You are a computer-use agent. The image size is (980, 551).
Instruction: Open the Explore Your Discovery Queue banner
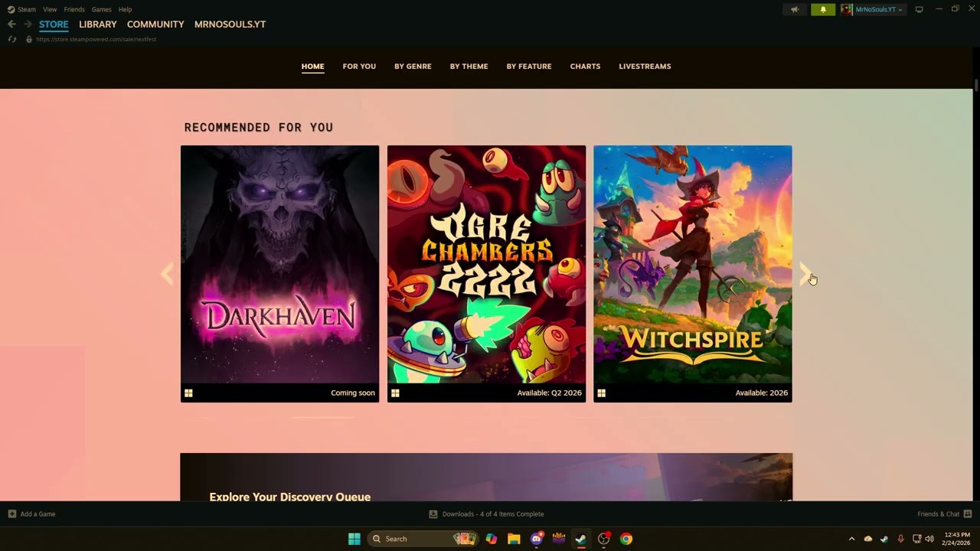(486, 478)
